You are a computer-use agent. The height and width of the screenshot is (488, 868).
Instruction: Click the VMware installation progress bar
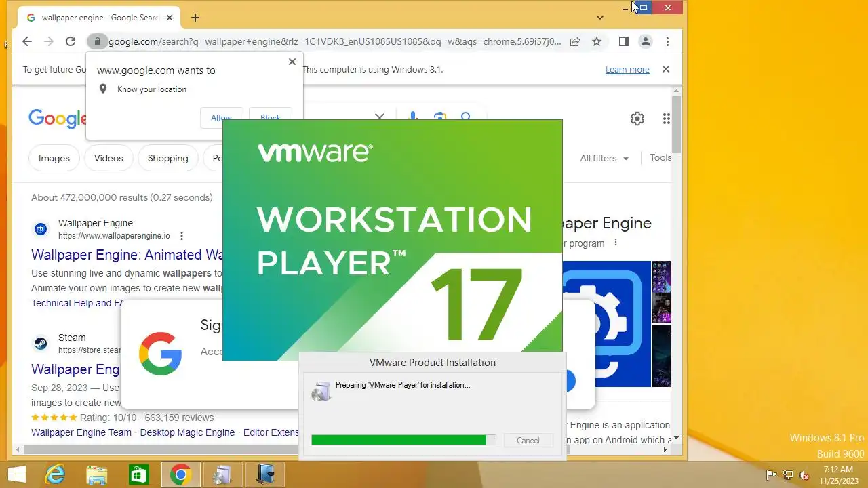(403, 440)
